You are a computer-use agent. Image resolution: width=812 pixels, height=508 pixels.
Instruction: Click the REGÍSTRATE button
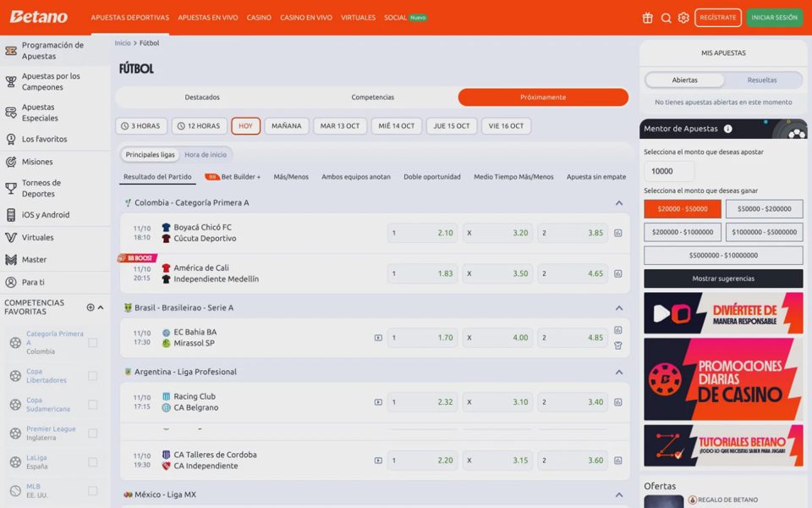point(718,18)
